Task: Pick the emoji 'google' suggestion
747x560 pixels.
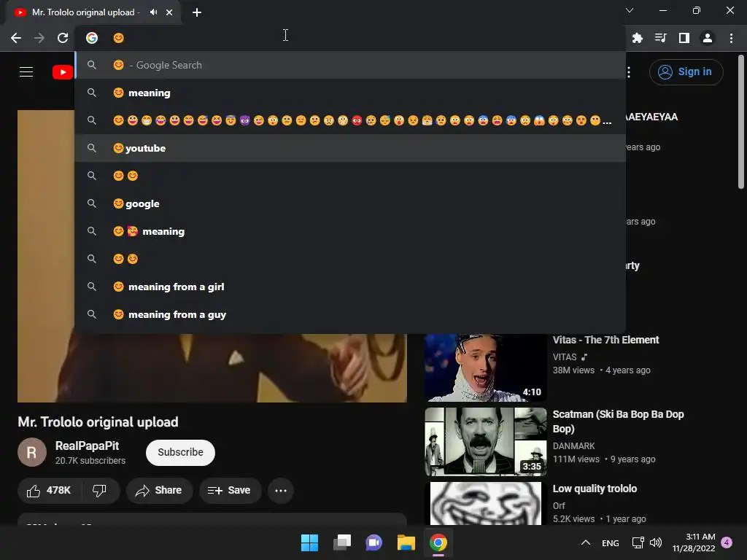Action: (x=350, y=204)
